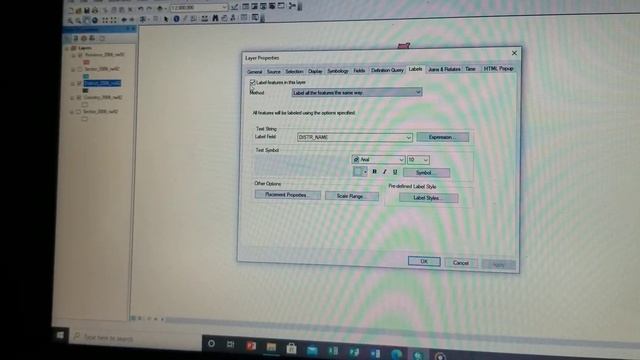Viewport: 640px width, 360px height.
Task: Select the Select Elements arrow tool
Action: pos(166,19)
